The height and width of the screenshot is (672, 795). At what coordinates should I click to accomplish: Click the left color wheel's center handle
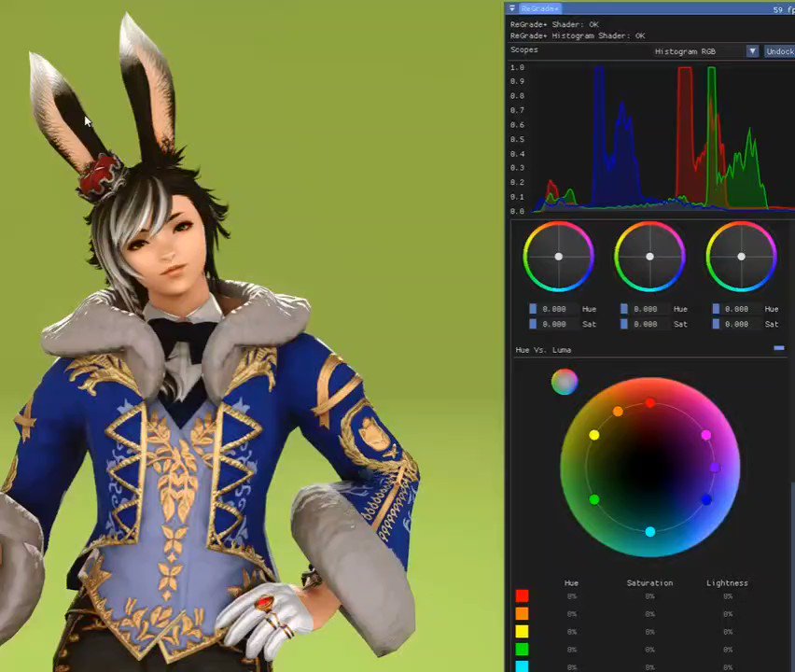[558, 257]
